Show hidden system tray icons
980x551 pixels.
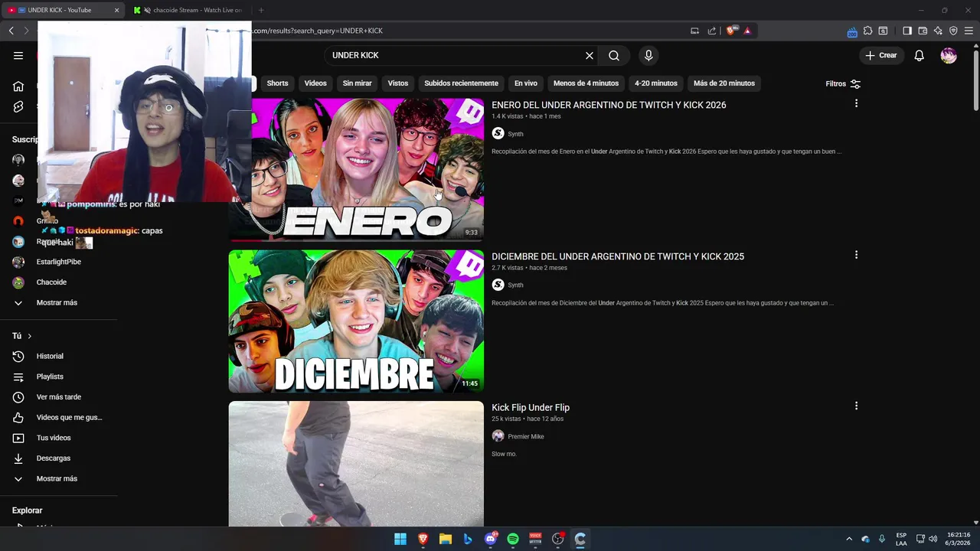pos(848,539)
